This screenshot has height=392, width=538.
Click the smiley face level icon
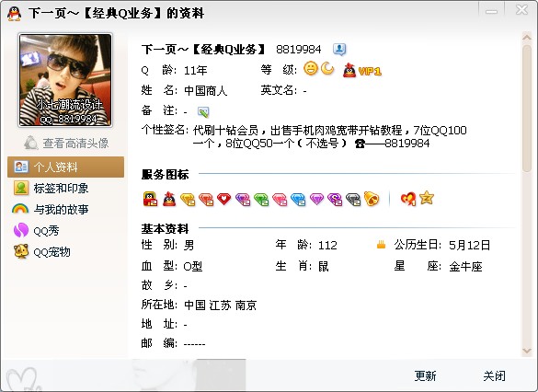pyautogui.click(x=311, y=68)
